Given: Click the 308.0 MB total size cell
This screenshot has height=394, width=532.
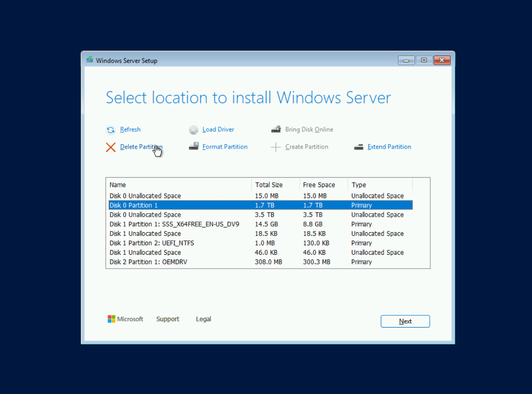Looking at the screenshot, I should point(268,262).
